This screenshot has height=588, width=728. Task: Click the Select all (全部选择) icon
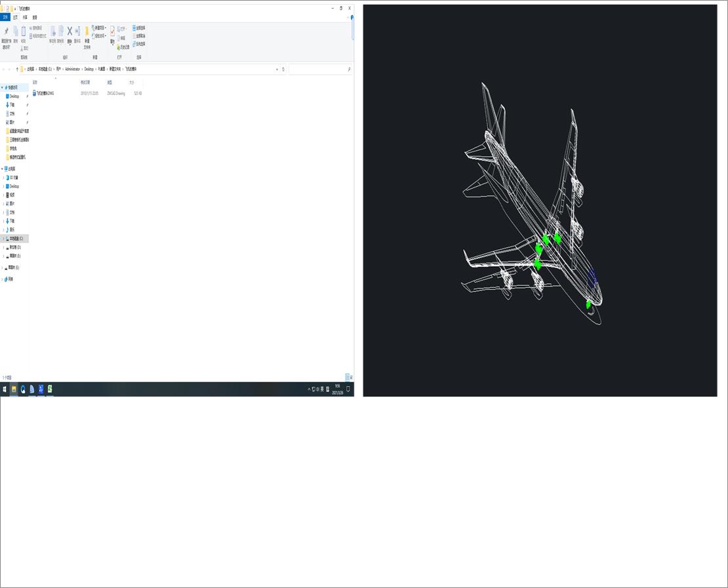(x=134, y=28)
